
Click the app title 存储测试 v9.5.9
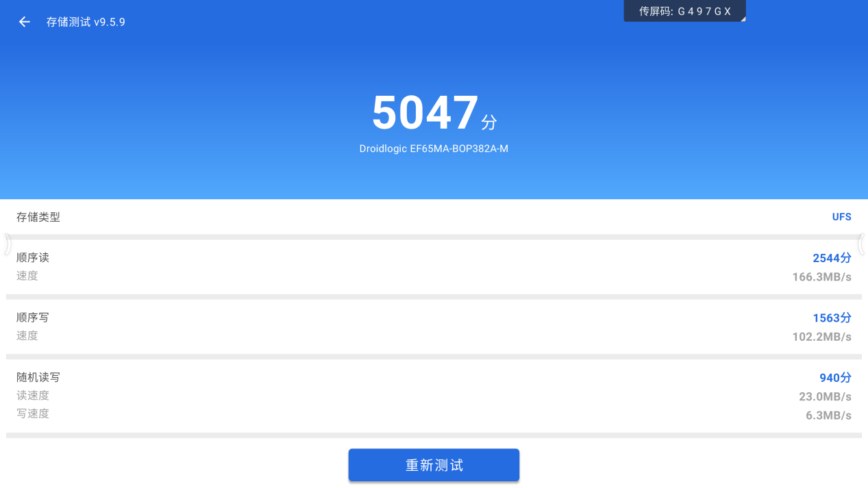(85, 21)
